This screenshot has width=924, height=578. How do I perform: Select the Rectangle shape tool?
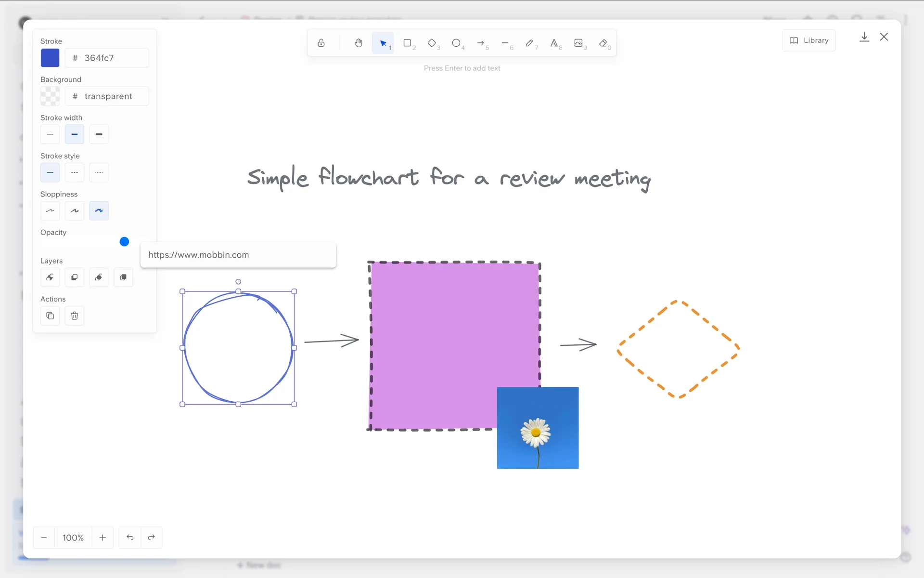tap(408, 43)
